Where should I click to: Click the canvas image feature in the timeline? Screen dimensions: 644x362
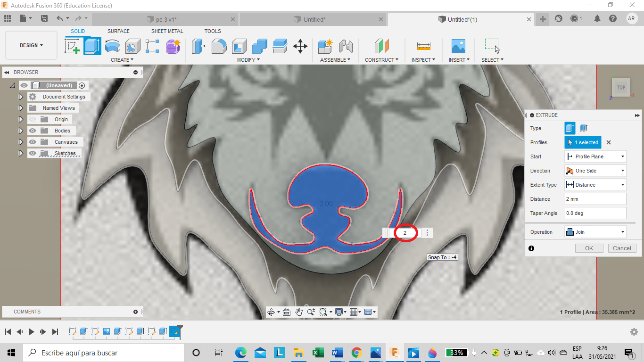pyautogui.click(x=107, y=331)
